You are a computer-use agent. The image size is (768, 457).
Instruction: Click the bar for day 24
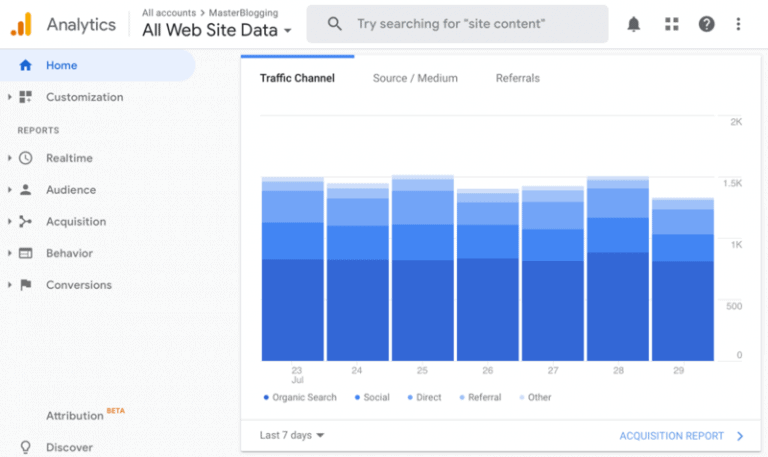(358, 272)
